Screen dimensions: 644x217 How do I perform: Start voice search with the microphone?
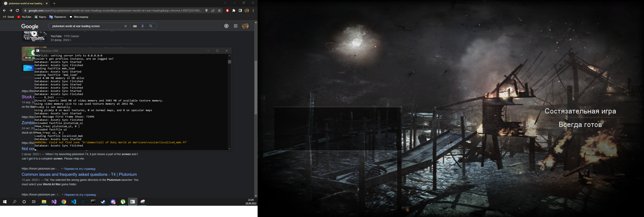click(143, 26)
